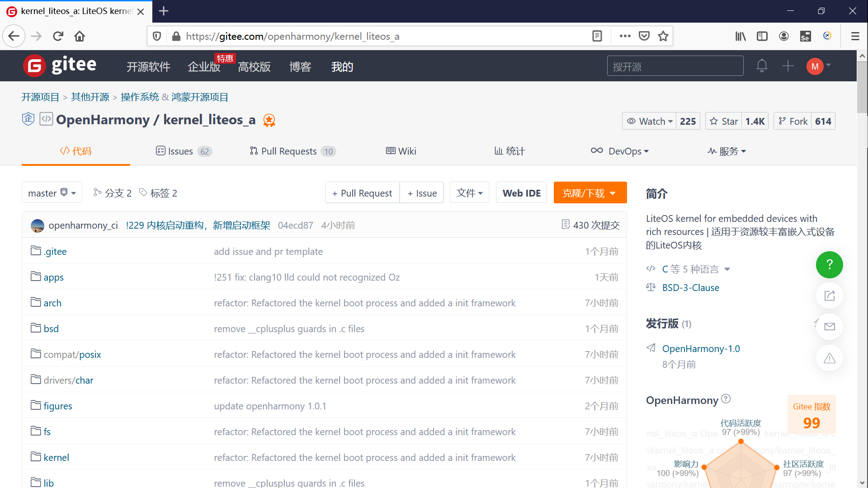
Task: Switch to the 代码 tab
Action: [x=76, y=151]
